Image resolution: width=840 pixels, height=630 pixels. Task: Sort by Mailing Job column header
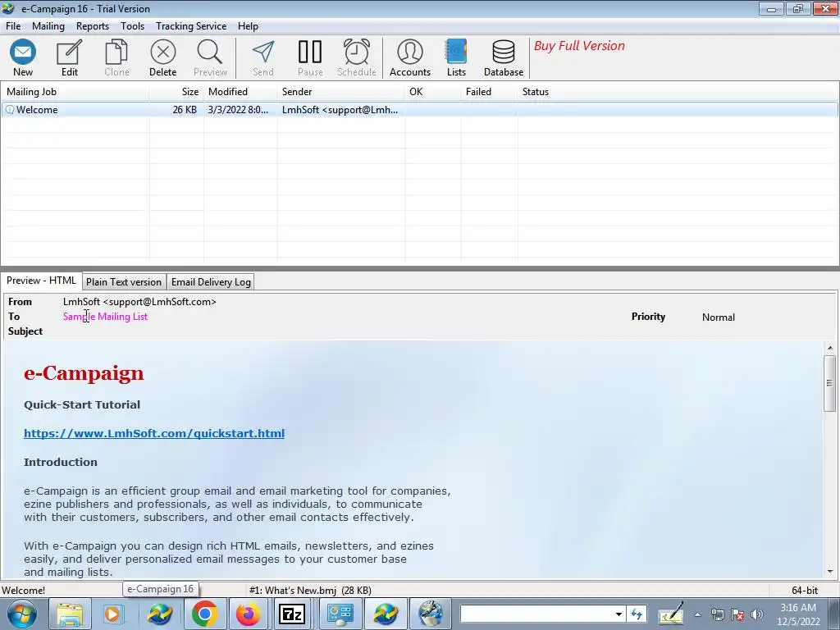point(75,92)
